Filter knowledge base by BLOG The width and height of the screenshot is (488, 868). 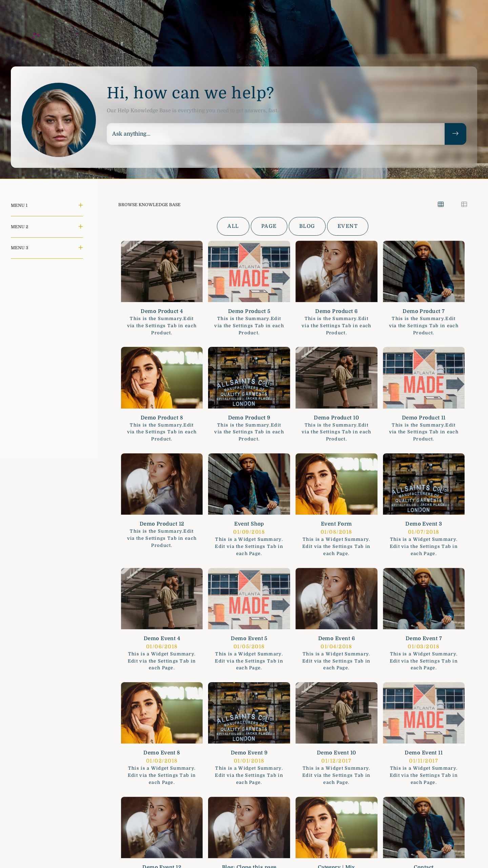(x=307, y=226)
